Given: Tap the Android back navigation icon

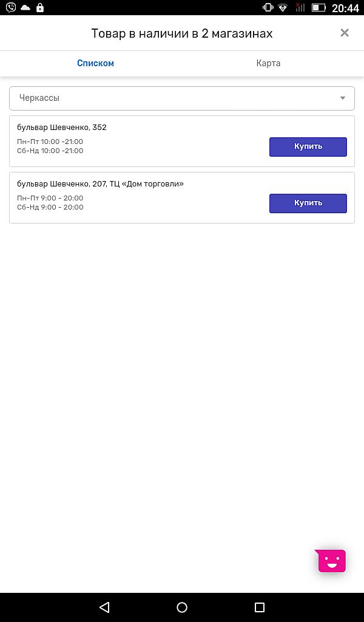Looking at the screenshot, I should coord(104,607).
